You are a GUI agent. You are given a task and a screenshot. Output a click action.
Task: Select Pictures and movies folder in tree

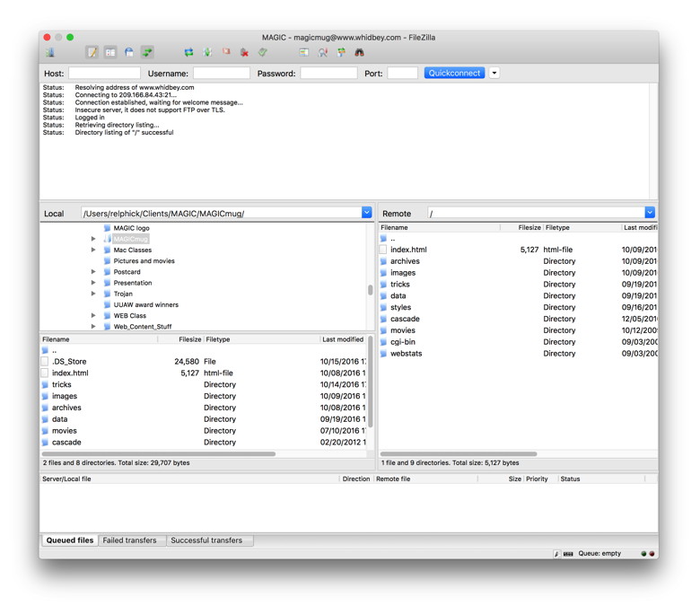pos(144,260)
